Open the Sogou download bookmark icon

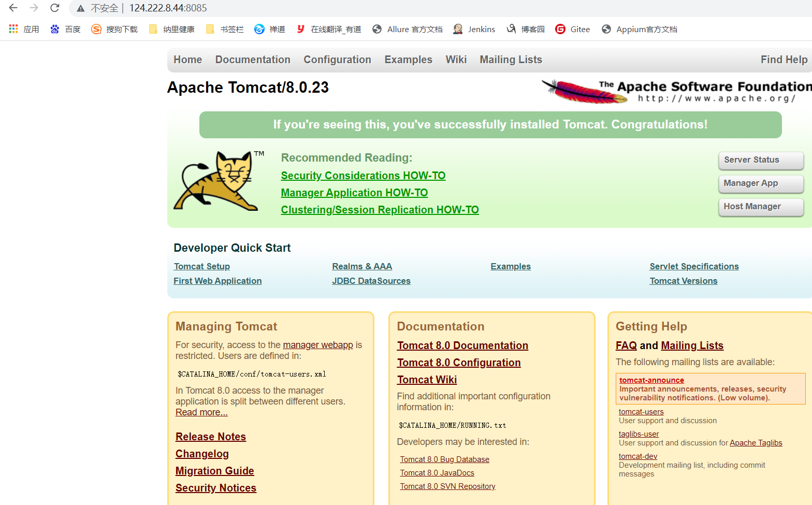96,29
